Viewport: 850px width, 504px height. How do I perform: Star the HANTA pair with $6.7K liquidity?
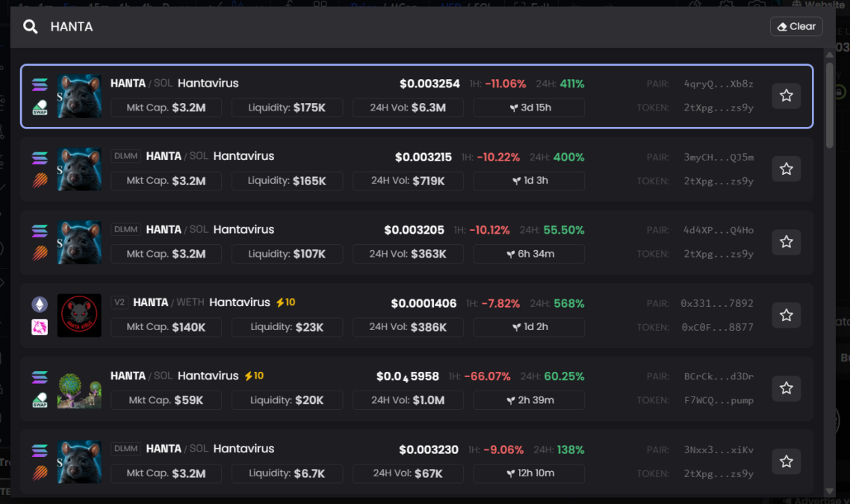point(786,461)
